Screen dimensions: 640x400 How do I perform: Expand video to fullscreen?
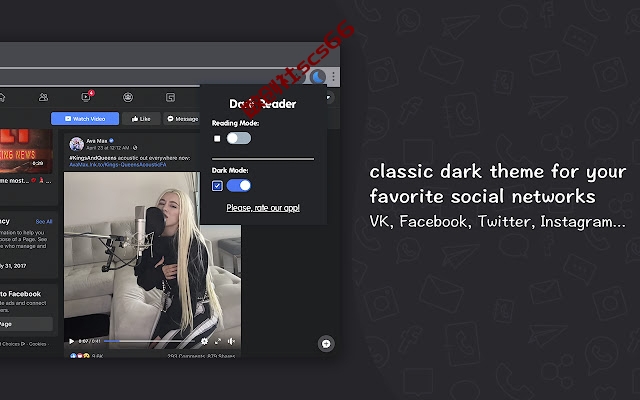coord(218,341)
